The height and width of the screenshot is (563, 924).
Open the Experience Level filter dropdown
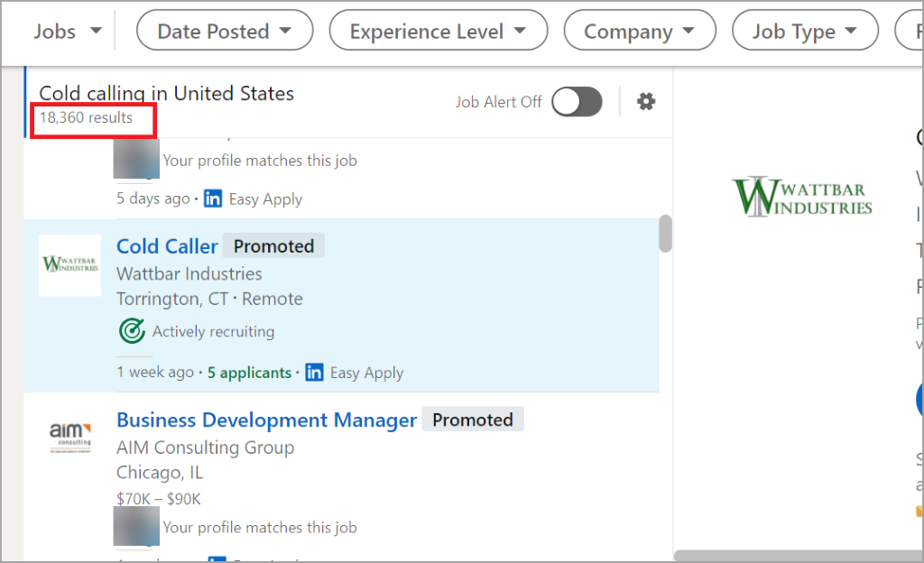[x=438, y=32]
